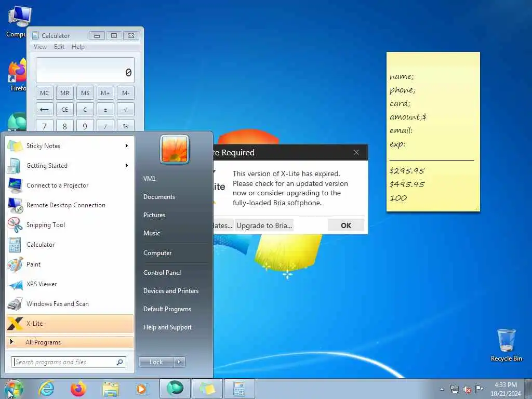The image size is (532, 399).
Task: Open Computer from Start menu
Action: (x=157, y=253)
